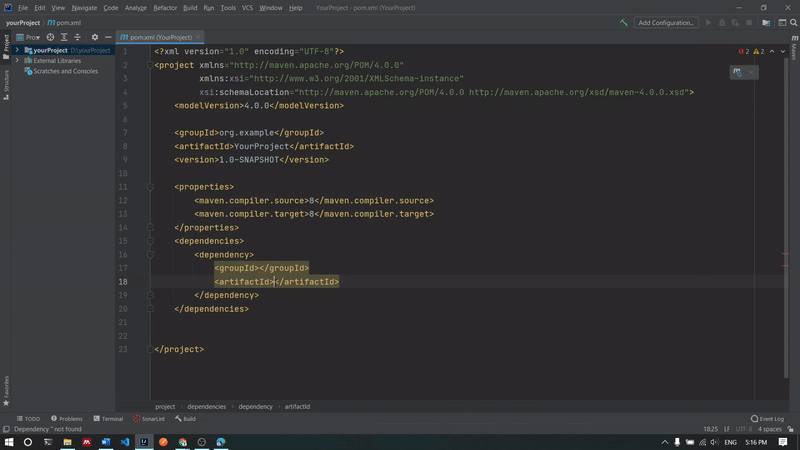Open the VCS menu
The height and width of the screenshot is (450, 800).
coord(247,8)
